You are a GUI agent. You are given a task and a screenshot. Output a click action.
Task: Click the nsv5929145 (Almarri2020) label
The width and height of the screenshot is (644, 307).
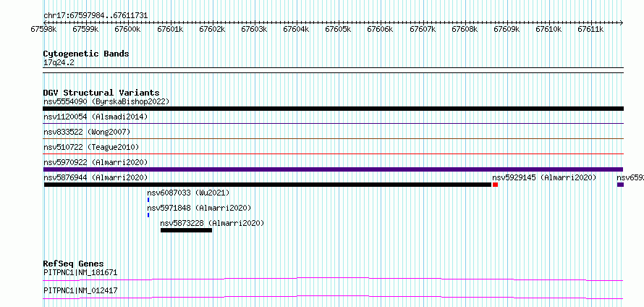(544, 177)
